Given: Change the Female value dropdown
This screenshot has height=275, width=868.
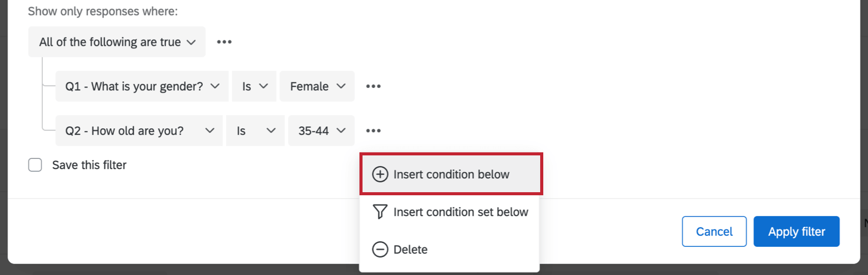Looking at the screenshot, I should (x=317, y=86).
